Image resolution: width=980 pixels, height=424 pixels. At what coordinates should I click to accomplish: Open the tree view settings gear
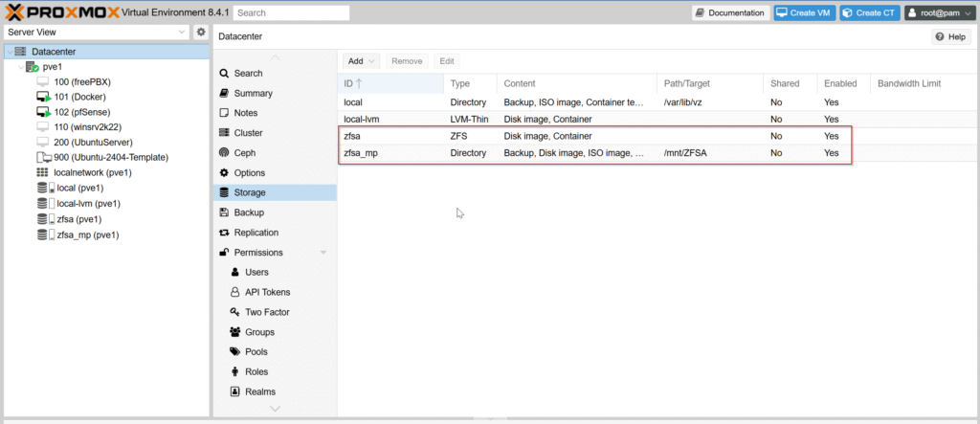point(201,32)
